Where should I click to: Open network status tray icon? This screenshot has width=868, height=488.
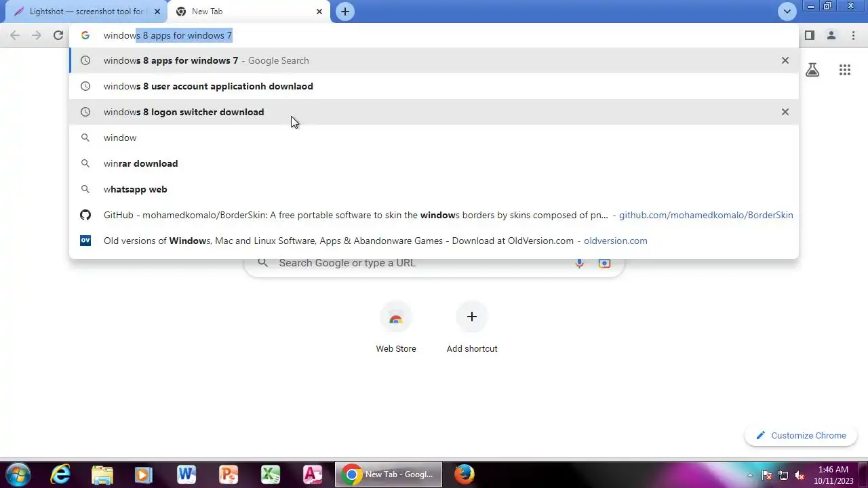pos(783,475)
